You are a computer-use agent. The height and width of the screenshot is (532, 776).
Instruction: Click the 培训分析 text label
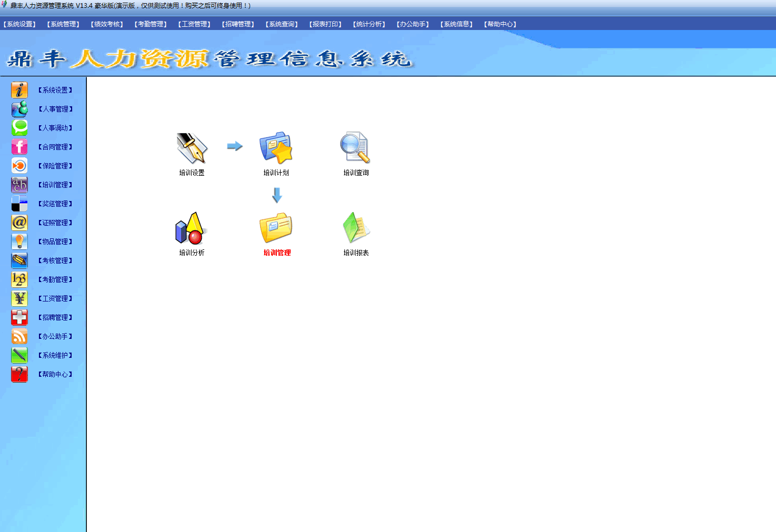click(x=192, y=253)
